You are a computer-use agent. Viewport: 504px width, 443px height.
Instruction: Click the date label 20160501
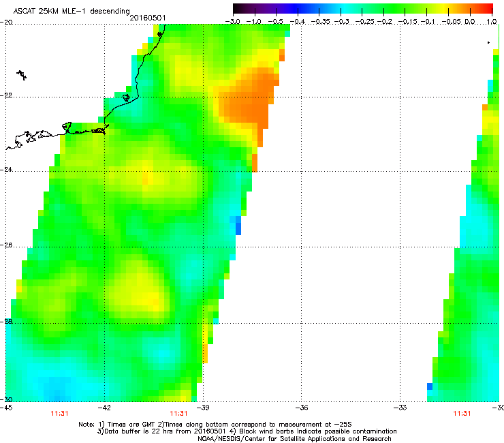pyautogui.click(x=148, y=18)
